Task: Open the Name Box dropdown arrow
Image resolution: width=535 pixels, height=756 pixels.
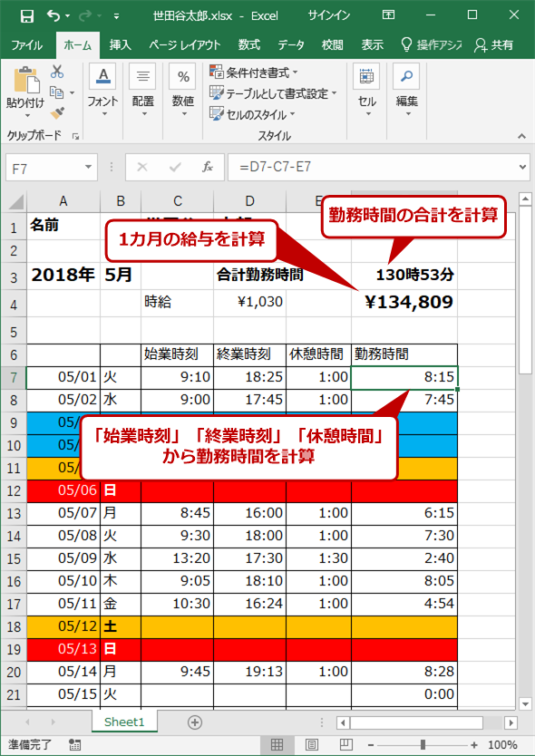Action: click(88, 168)
